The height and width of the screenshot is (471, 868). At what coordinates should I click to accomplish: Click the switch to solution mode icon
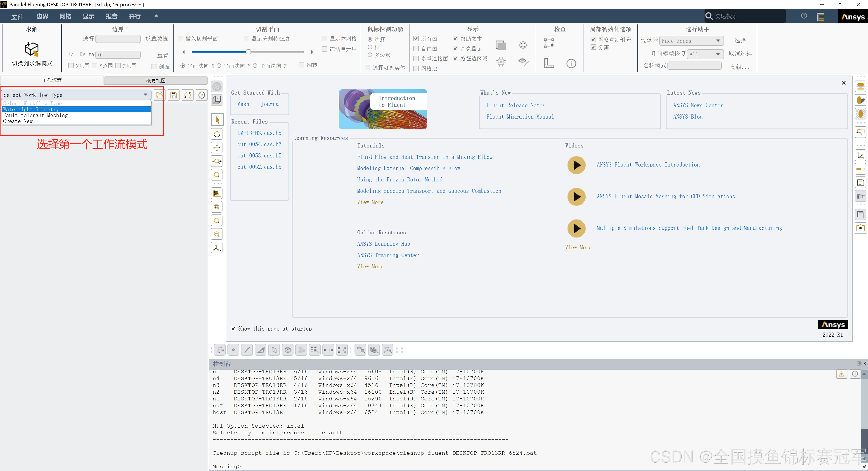[32, 50]
